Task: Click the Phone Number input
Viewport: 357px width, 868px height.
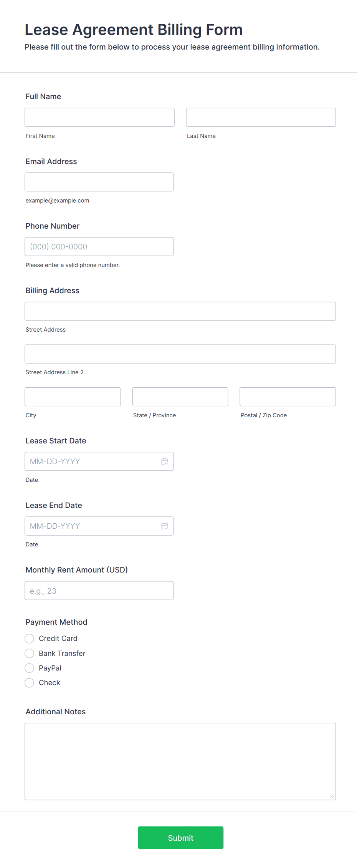Action: tap(99, 247)
